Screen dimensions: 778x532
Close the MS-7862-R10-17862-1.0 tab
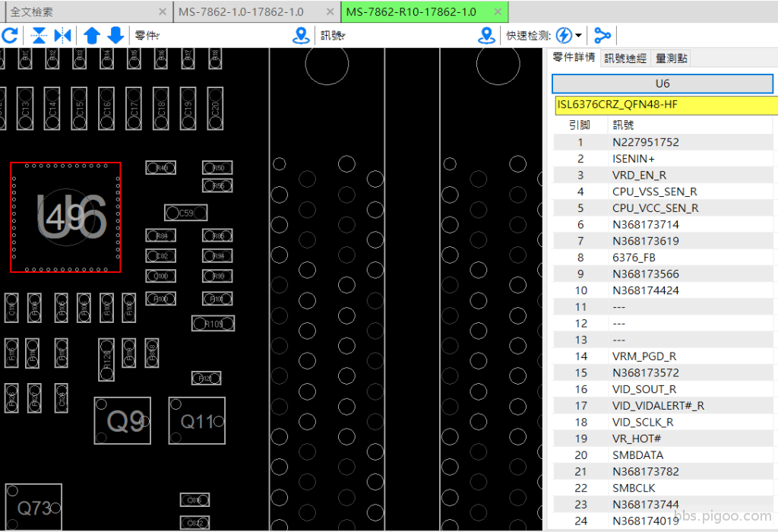tap(497, 11)
